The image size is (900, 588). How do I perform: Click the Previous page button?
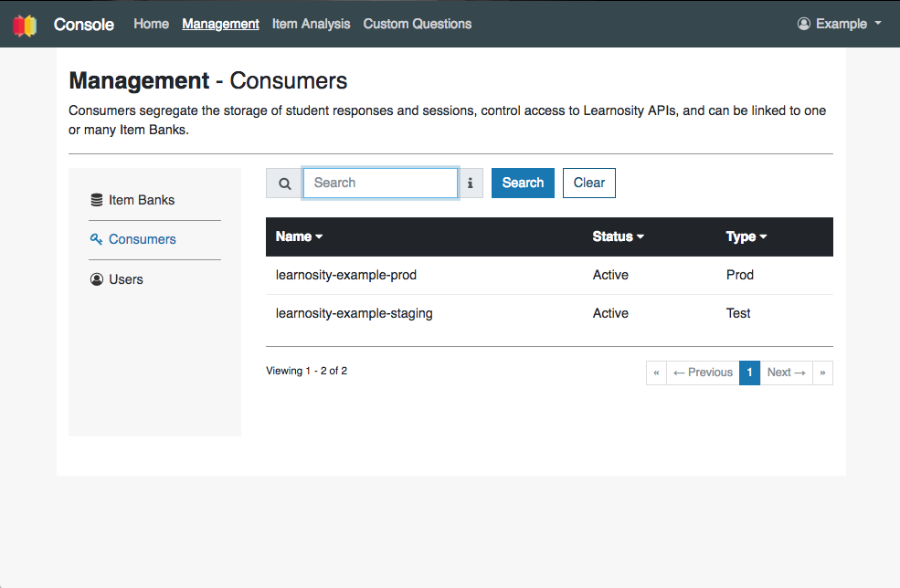point(703,373)
